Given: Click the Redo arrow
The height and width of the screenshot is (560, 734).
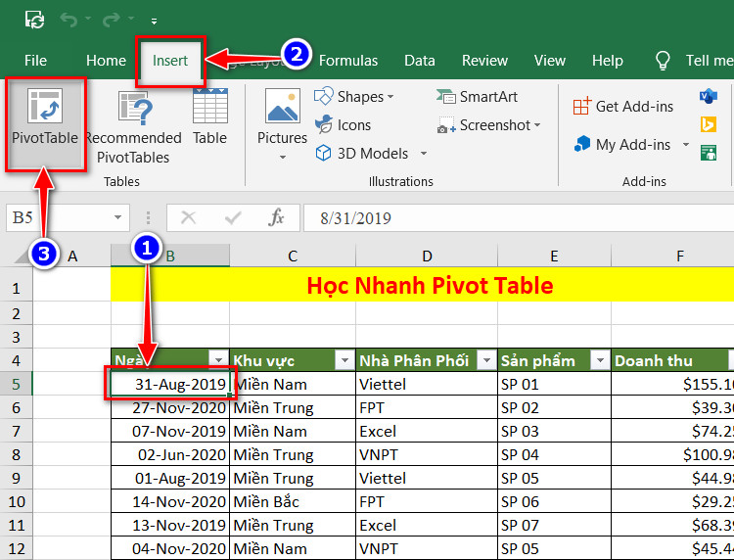Looking at the screenshot, I should 112,20.
